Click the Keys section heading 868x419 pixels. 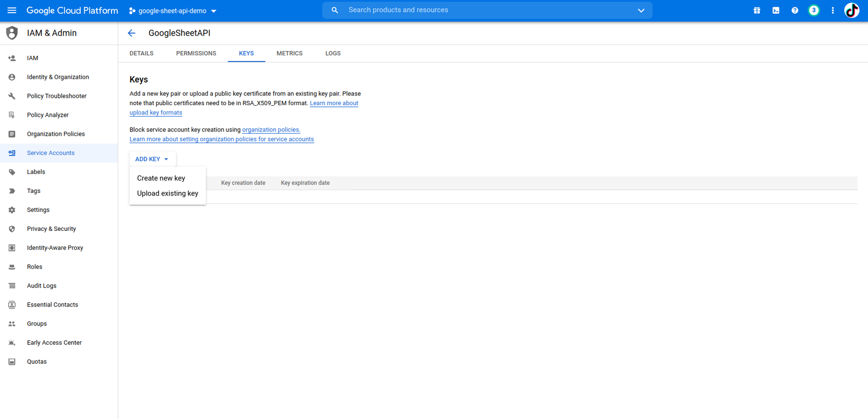[138, 79]
